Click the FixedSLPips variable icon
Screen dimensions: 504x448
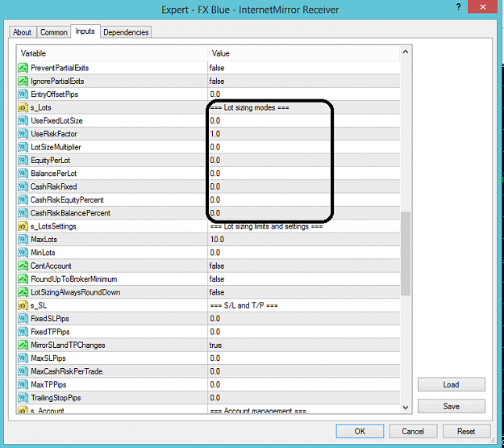pyautogui.click(x=23, y=319)
